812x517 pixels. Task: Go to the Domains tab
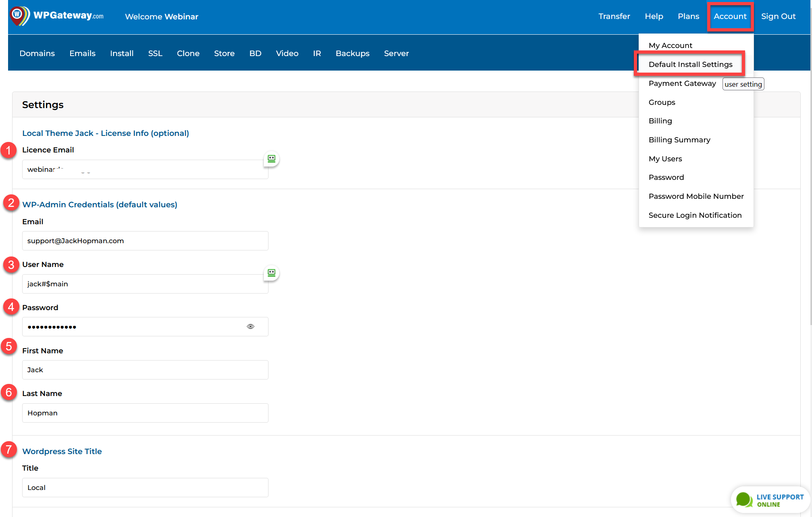[x=37, y=54]
